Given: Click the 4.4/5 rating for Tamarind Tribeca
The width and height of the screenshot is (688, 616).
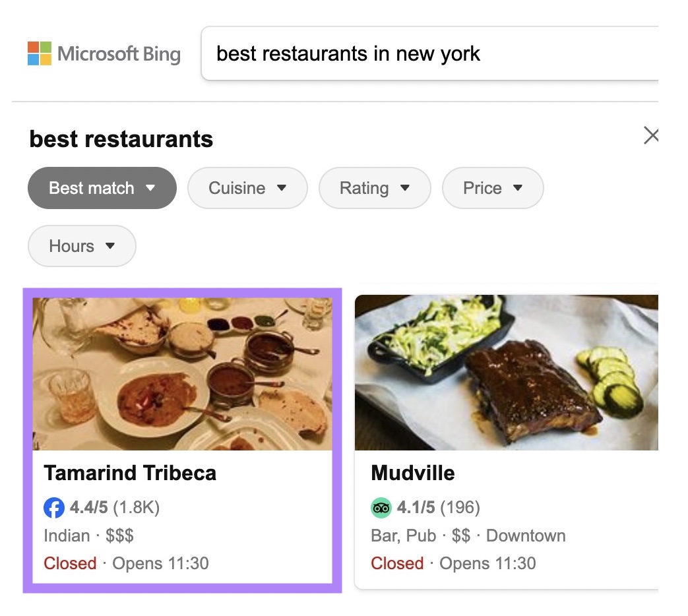Looking at the screenshot, I should click(88, 508).
